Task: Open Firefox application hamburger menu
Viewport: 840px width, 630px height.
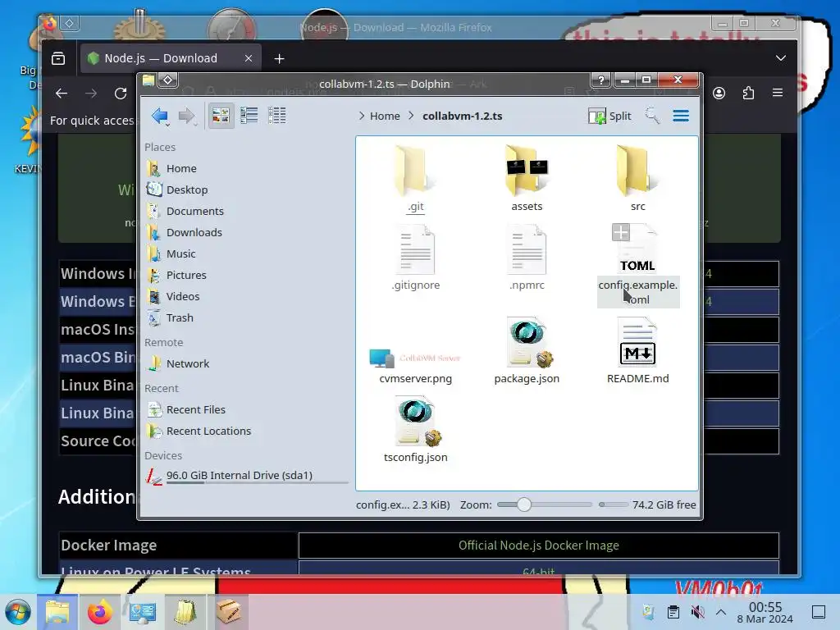Action: pos(778,93)
